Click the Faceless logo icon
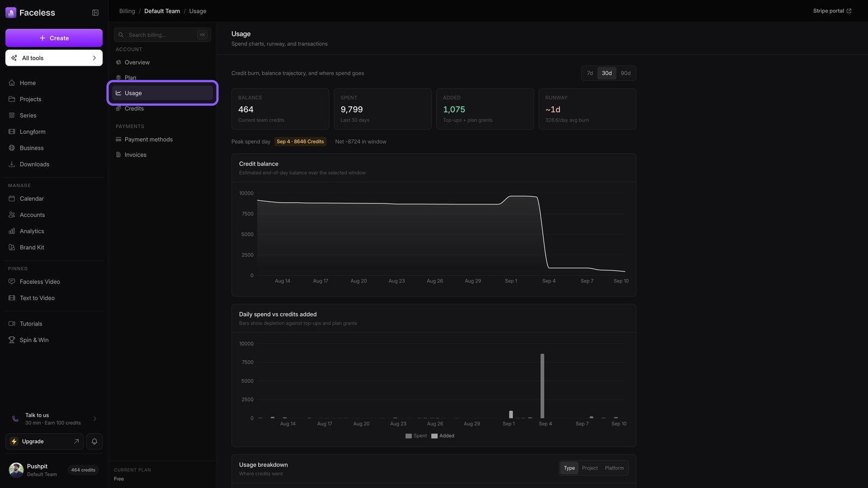The image size is (868, 488). click(11, 12)
